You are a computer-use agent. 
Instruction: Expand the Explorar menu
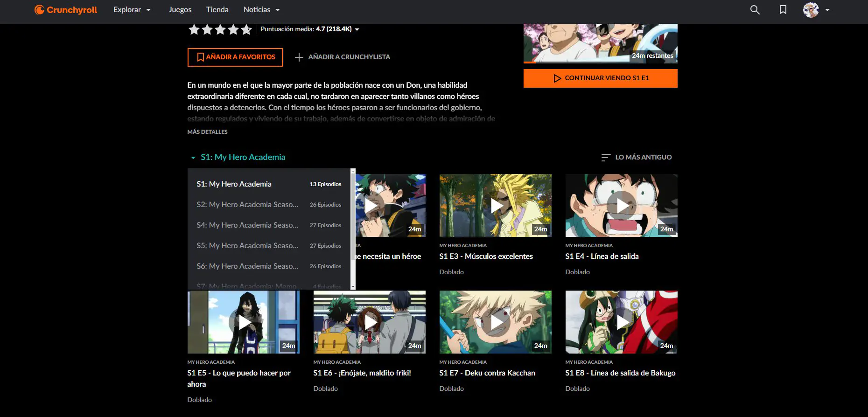(x=132, y=10)
